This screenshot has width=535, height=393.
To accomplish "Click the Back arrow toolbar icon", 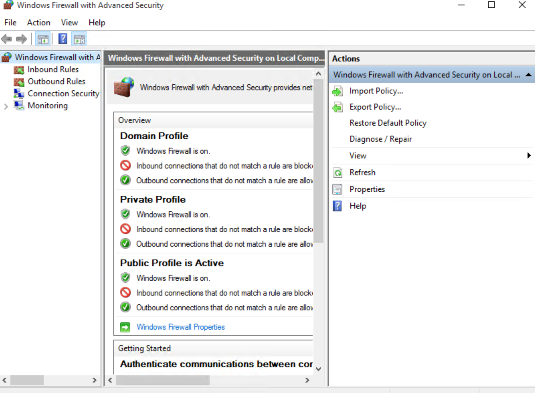I will (6, 39).
